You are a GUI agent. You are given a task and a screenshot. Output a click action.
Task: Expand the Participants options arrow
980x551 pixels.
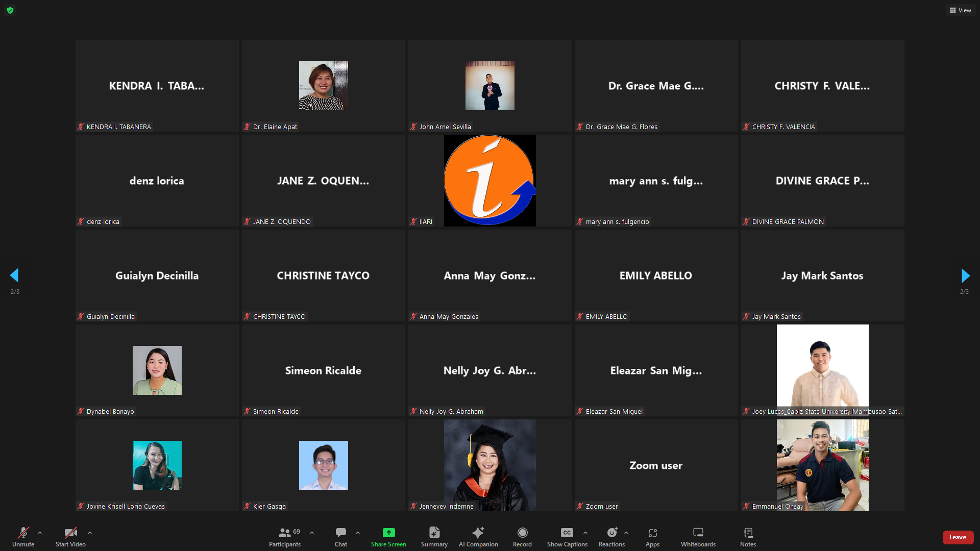(312, 533)
